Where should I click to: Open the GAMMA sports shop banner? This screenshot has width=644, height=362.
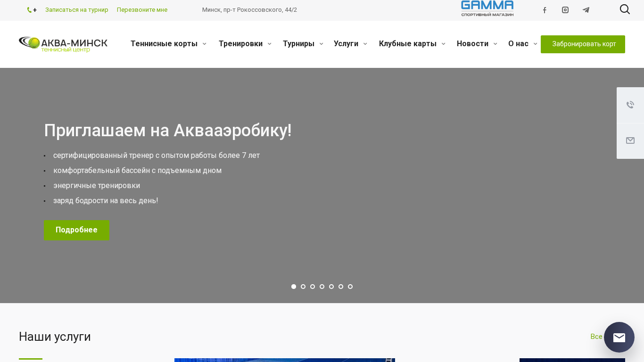(x=487, y=8)
